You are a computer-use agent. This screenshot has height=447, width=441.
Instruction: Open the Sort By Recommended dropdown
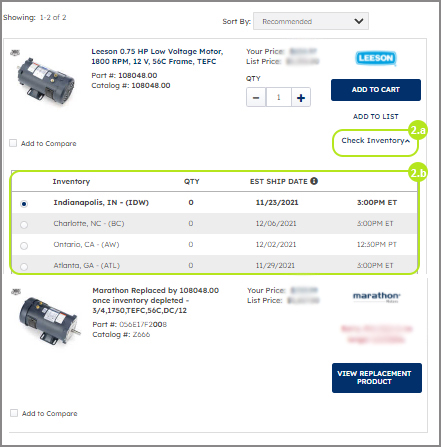click(x=311, y=21)
